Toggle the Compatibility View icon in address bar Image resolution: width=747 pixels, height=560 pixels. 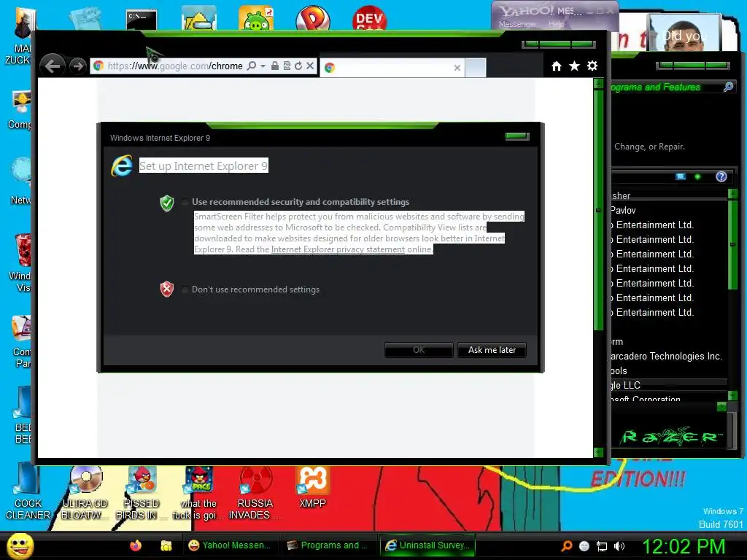(287, 66)
